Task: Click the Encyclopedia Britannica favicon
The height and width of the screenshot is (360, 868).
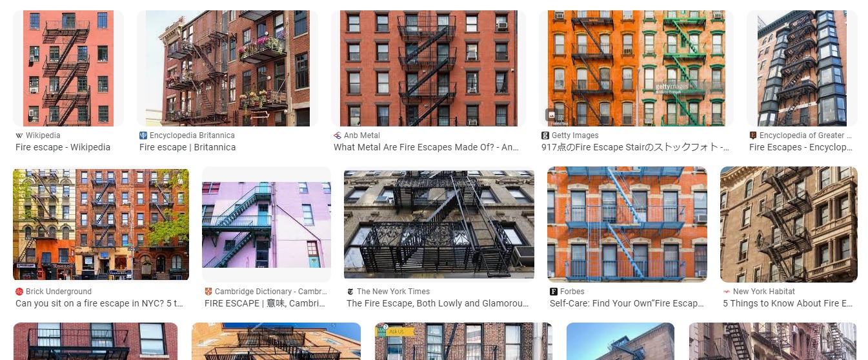Action: tap(143, 135)
